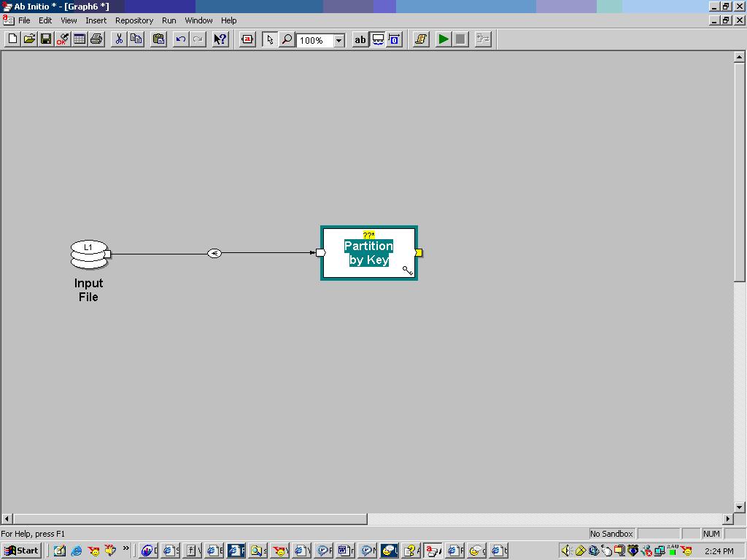Open the Repository menu
Screen dimensions: 747x560
[133, 20]
